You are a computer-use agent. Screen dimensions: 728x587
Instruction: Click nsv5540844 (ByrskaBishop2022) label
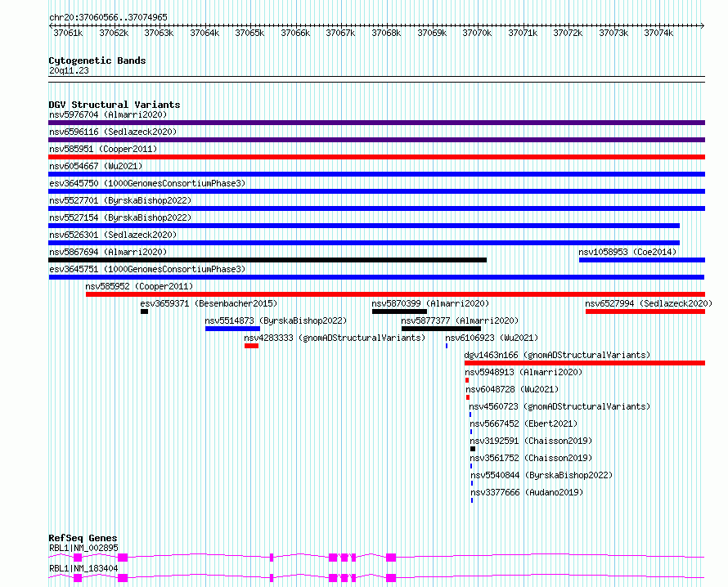click(542, 475)
